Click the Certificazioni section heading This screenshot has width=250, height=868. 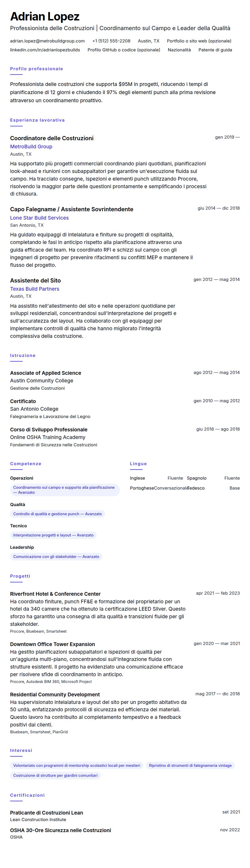tap(27, 795)
